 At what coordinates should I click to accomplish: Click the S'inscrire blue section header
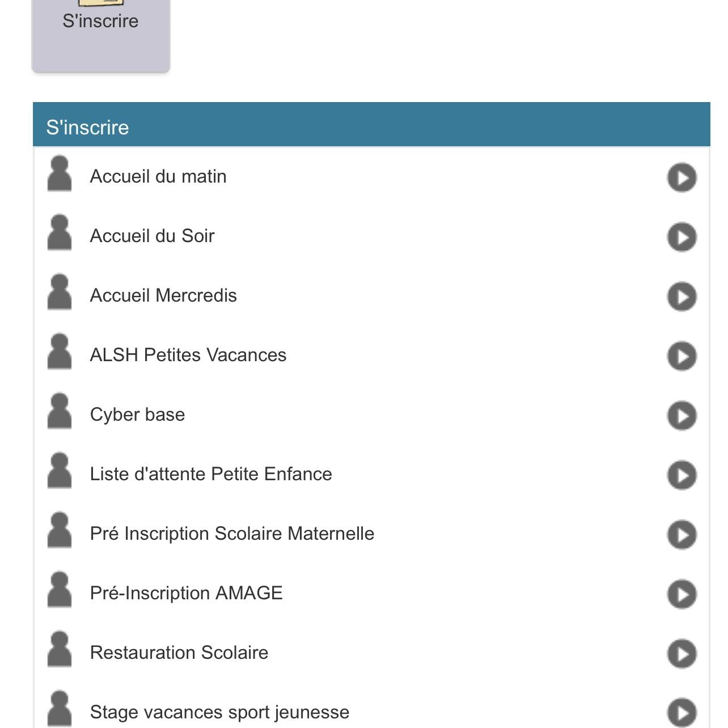pyautogui.click(x=371, y=125)
